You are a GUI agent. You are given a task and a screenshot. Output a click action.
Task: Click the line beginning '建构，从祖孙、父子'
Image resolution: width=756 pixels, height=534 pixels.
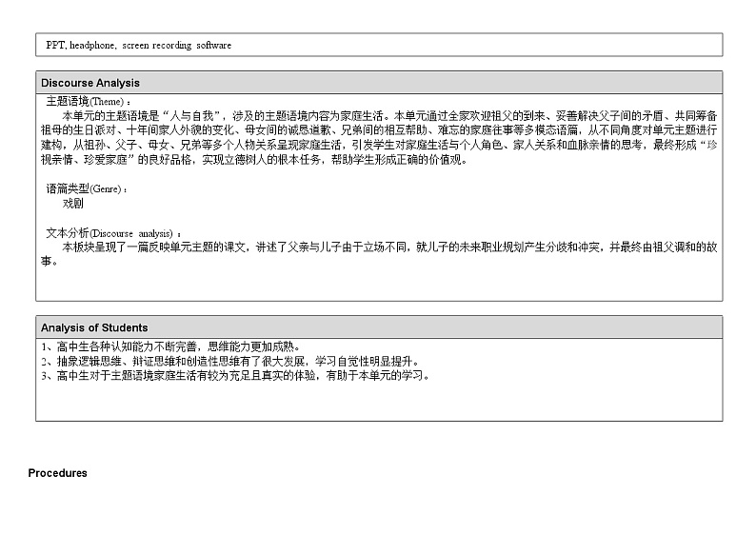tap(379, 145)
